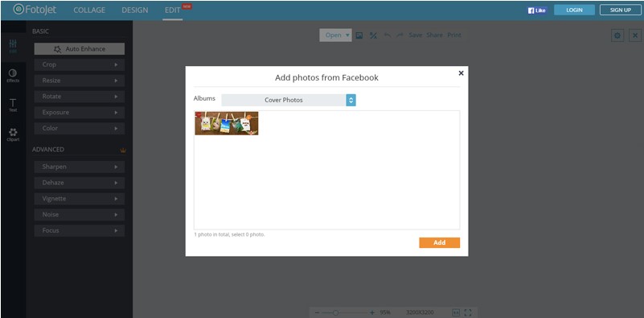The height and width of the screenshot is (318, 644).
Task: Open the Clipart sidebar panel
Action: click(x=13, y=134)
